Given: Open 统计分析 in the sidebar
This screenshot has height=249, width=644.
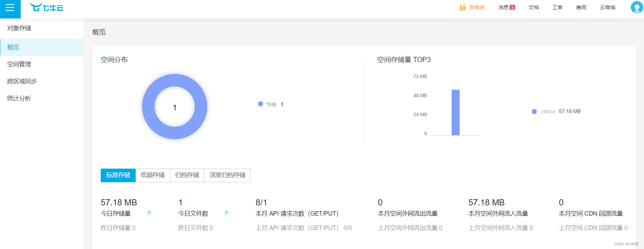Looking at the screenshot, I should point(42,98).
